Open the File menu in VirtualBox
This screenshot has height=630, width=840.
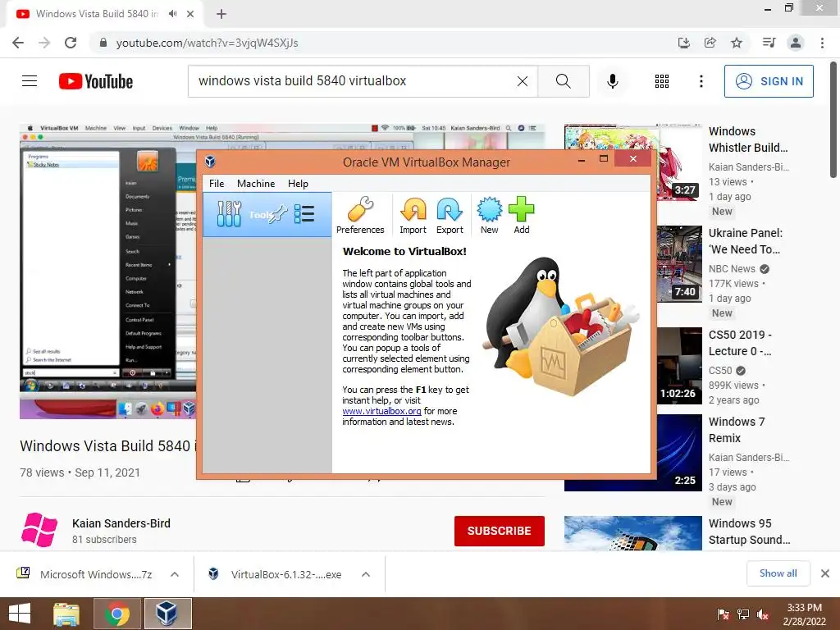[x=217, y=183]
